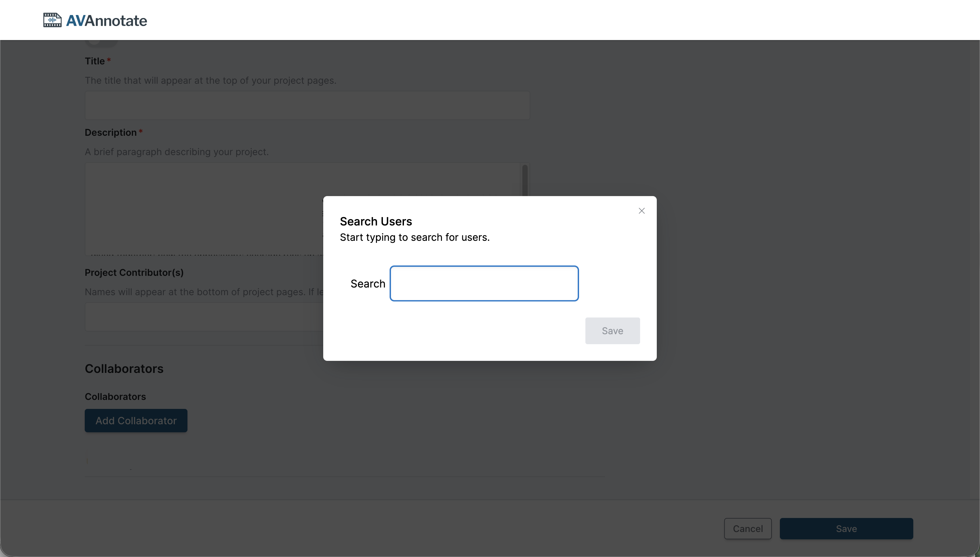Focus the Search users input field
Image resolution: width=980 pixels, height=557 pixels.
coord(484,284)
